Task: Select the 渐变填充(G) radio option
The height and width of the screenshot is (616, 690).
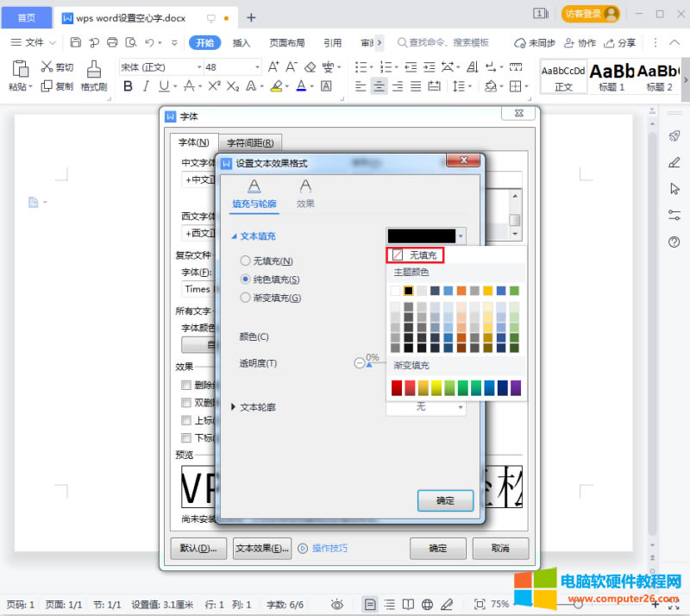Action: pos(246,298)
